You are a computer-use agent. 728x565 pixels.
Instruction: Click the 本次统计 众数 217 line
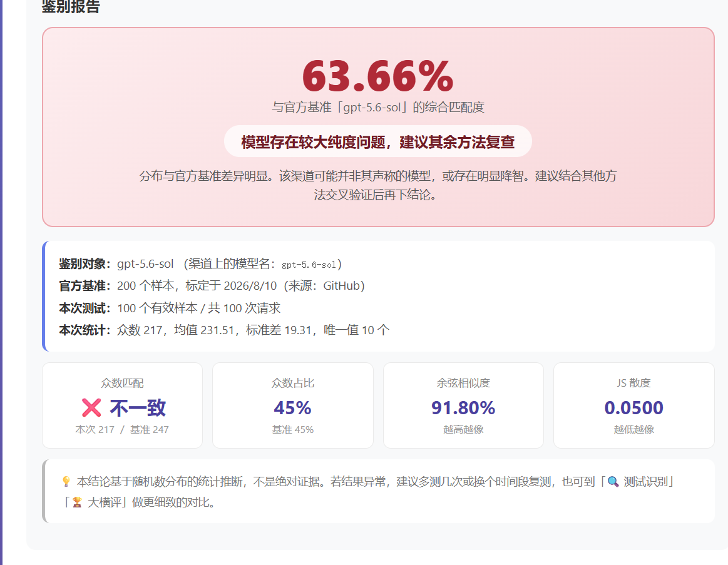pos(224,330)
